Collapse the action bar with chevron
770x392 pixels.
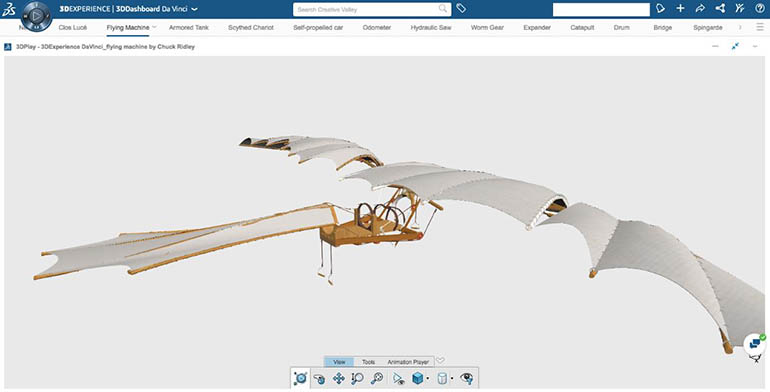[440, 361]
